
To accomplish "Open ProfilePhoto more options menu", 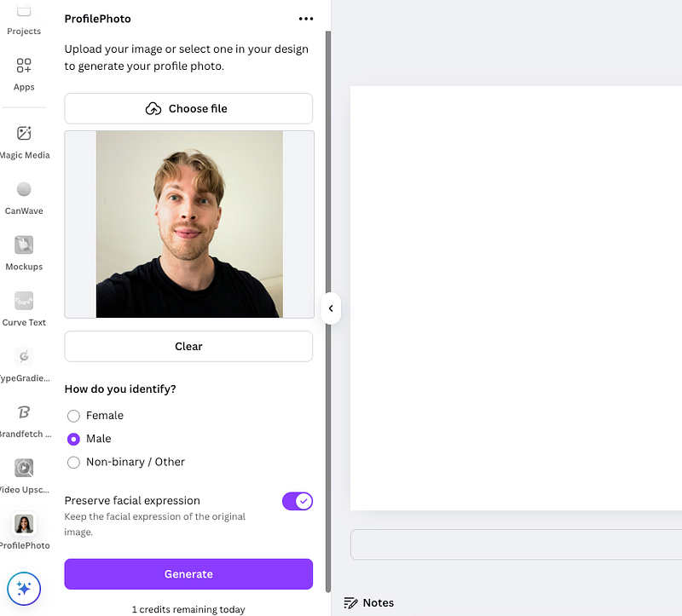I will click(x=306, y=19).
